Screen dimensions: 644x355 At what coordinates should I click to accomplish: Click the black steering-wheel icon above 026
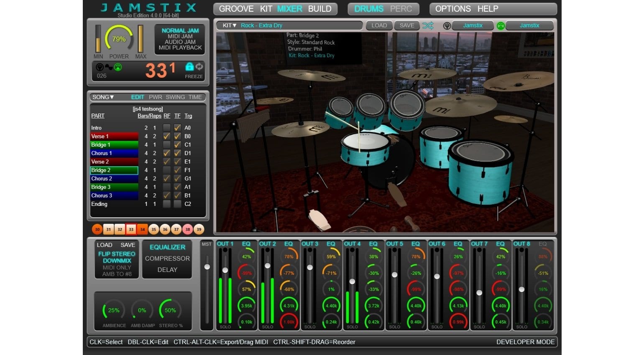[x=100, y=67]
